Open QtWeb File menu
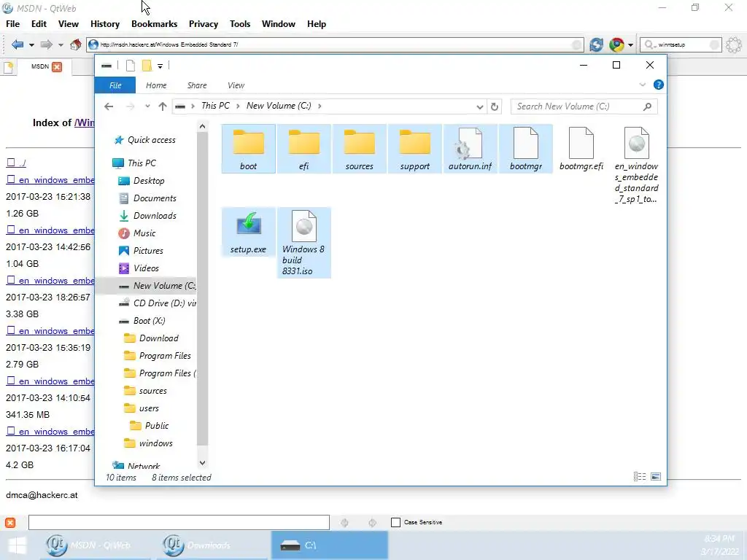Image resolution: width=747 pixels, height=560 pixels. point(12,24)
